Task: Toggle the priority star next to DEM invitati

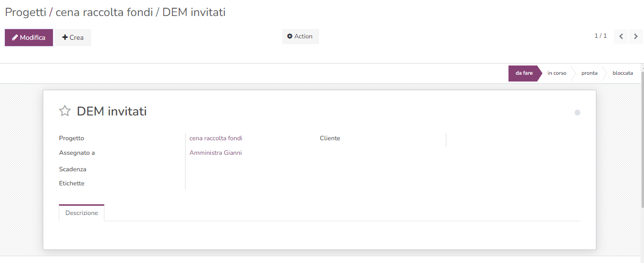Action: (x=65, y=111)
